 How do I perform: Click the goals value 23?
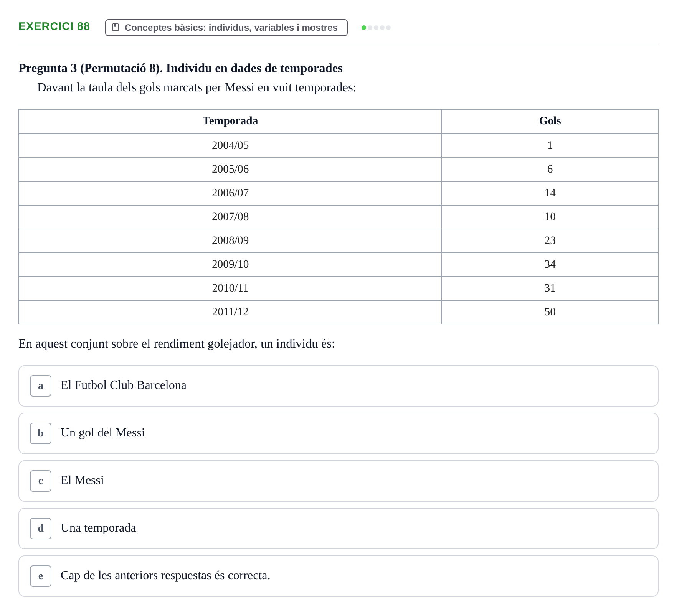click(550, 240)
